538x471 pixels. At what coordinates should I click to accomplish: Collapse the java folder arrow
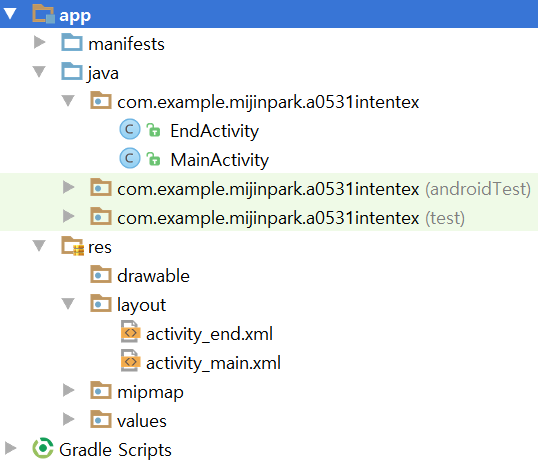click(x=39, y=72)
